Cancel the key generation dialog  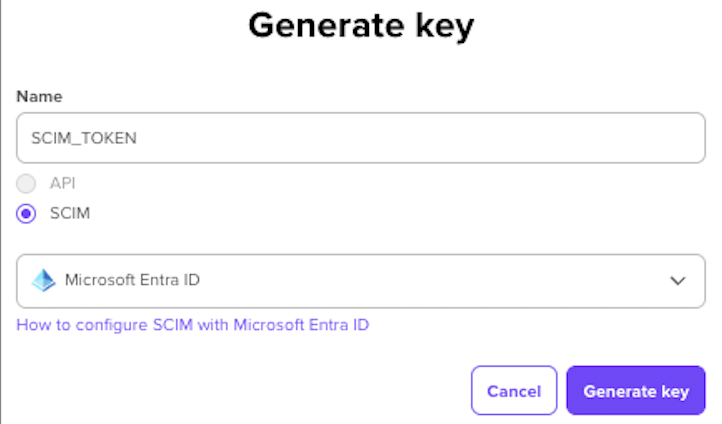[x=513, y=391]
